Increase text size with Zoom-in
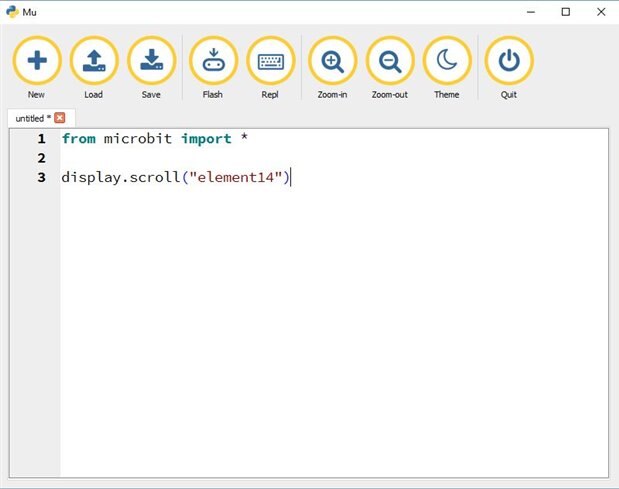619x489 pixels. [333, 61]
